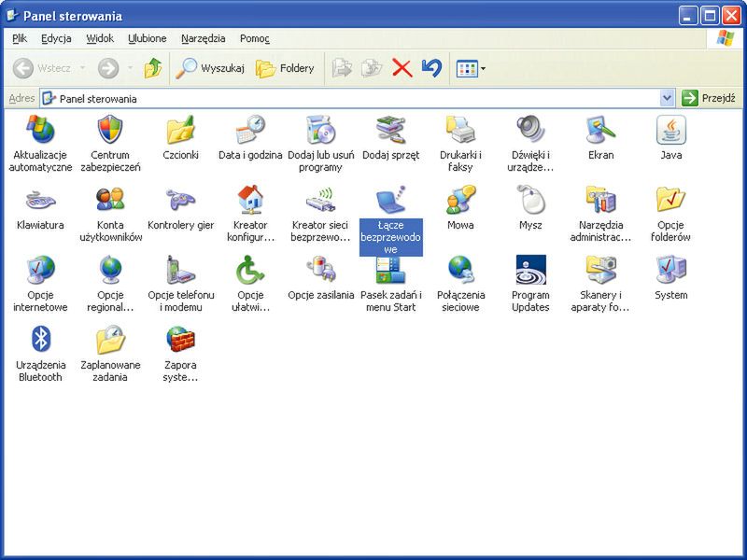Open Narzędzia administracyjne
Screen dimensions: 747x560
[x=600, y=213]
